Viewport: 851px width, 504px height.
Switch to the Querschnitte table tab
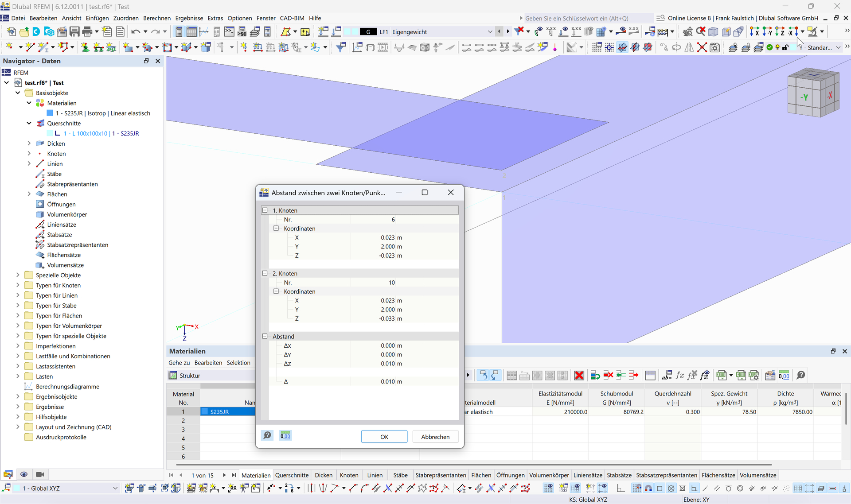click(x=292, y=475)
